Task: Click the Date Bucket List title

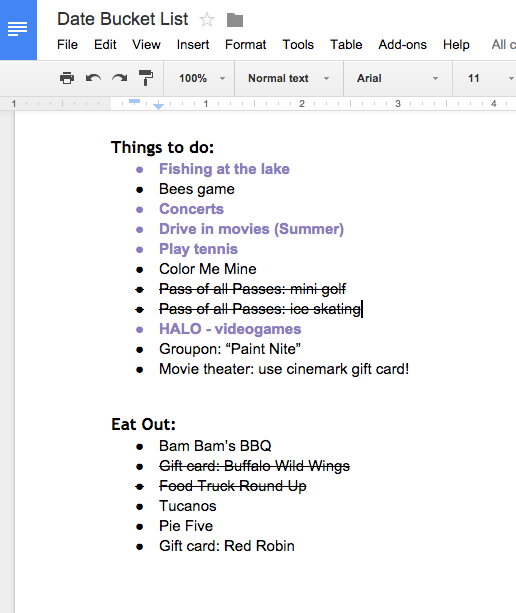Action: pyautogui.click(x=123, y=19)
